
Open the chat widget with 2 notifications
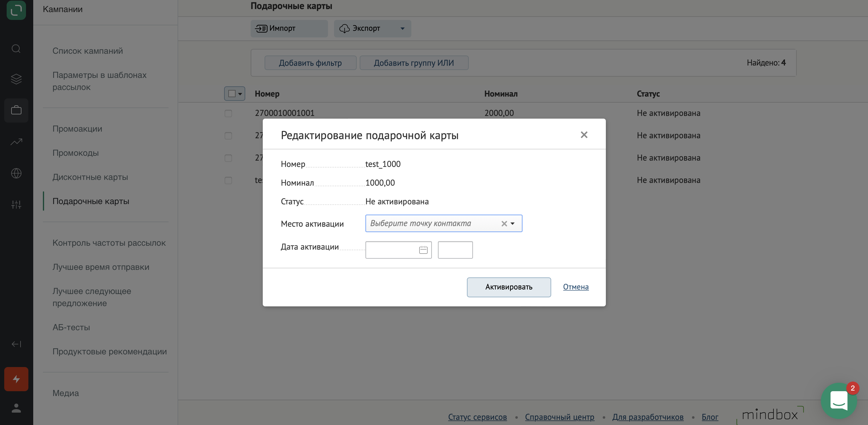coord(839,401)
